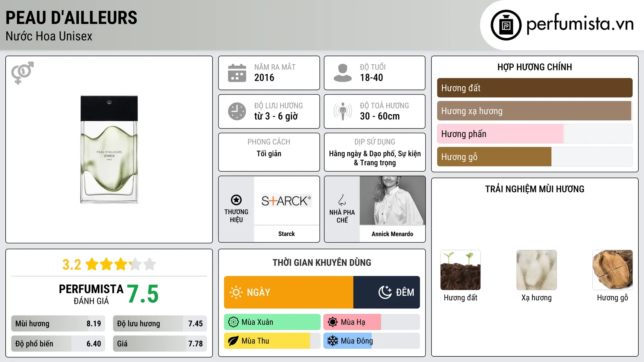Click the Mùa Xuân season bar

(x=272, y=322)
